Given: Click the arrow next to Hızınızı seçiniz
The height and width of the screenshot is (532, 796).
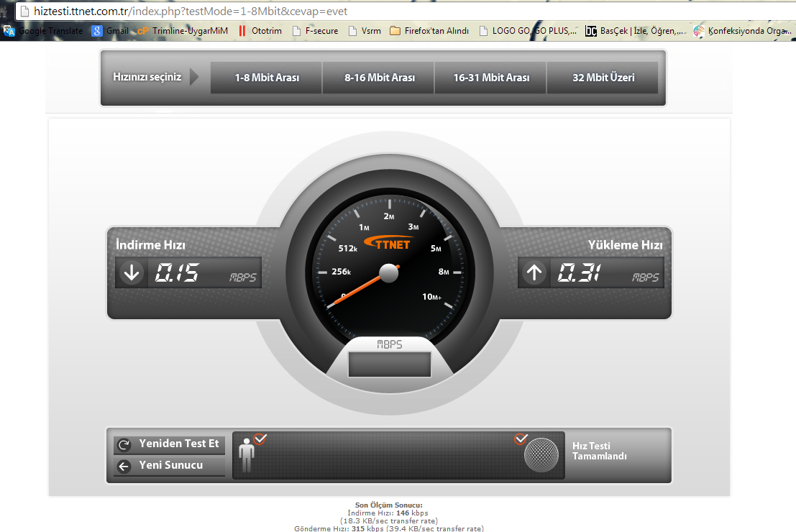Looking at the screenshot, I should (194, 77).
